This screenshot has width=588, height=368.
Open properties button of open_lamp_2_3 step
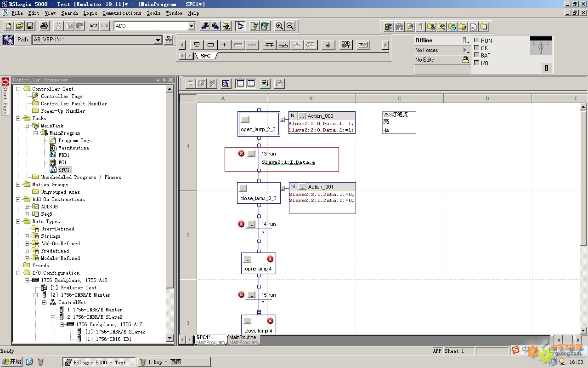pos(245,120)
